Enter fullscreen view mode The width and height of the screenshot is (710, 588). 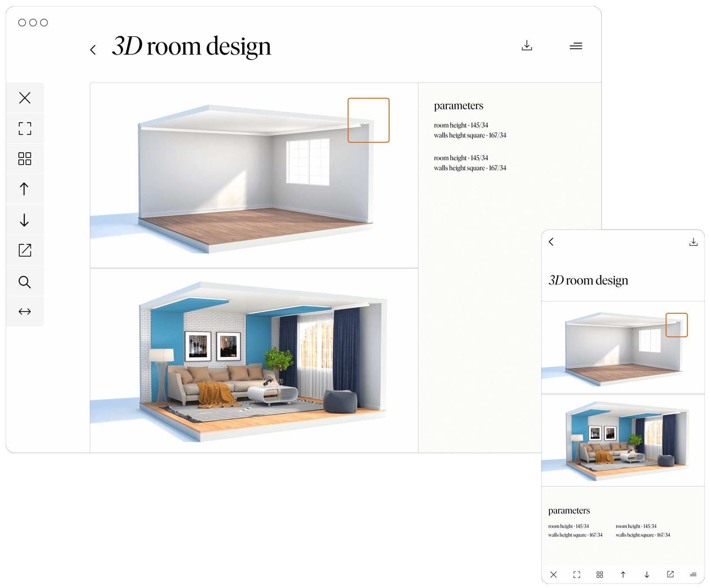coord(25,128)
